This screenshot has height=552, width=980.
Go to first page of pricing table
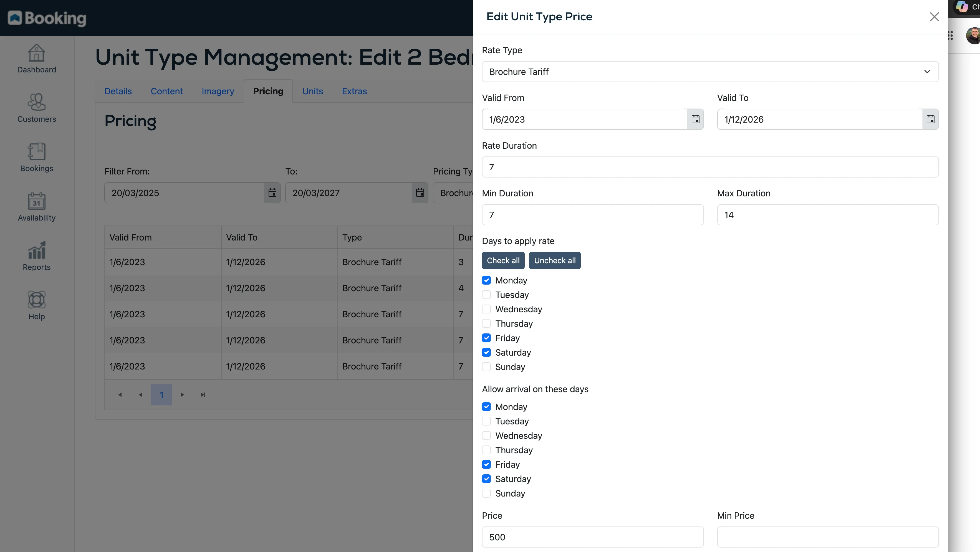click(120, 394)
